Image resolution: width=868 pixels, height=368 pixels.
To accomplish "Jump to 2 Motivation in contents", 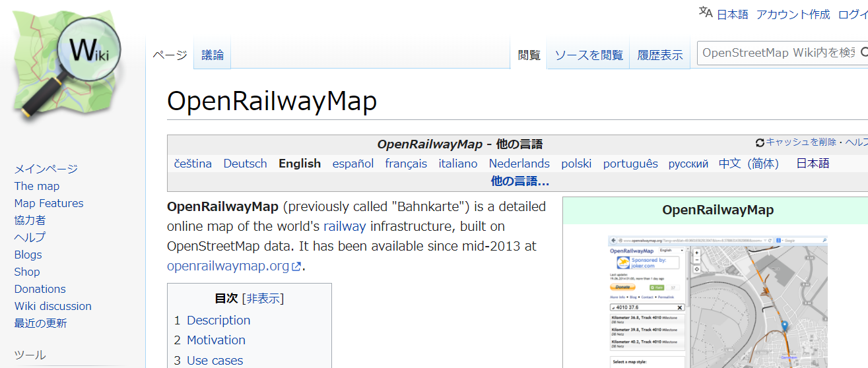I will (x=210, y=340).
